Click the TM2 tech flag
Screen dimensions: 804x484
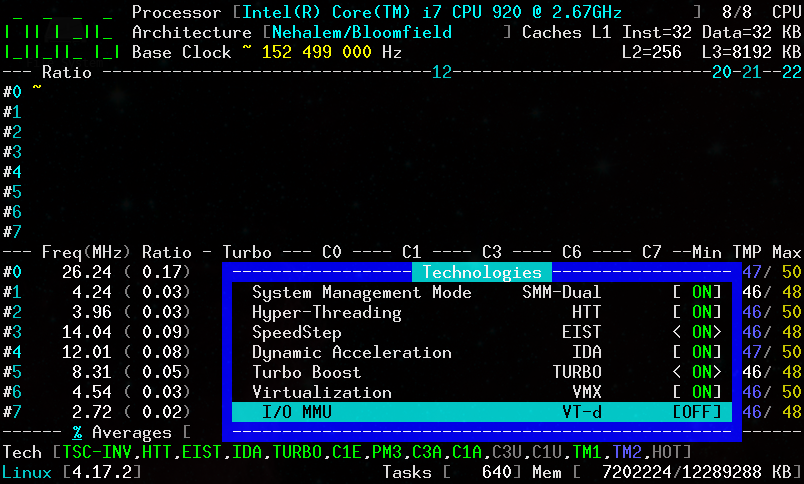627,452
